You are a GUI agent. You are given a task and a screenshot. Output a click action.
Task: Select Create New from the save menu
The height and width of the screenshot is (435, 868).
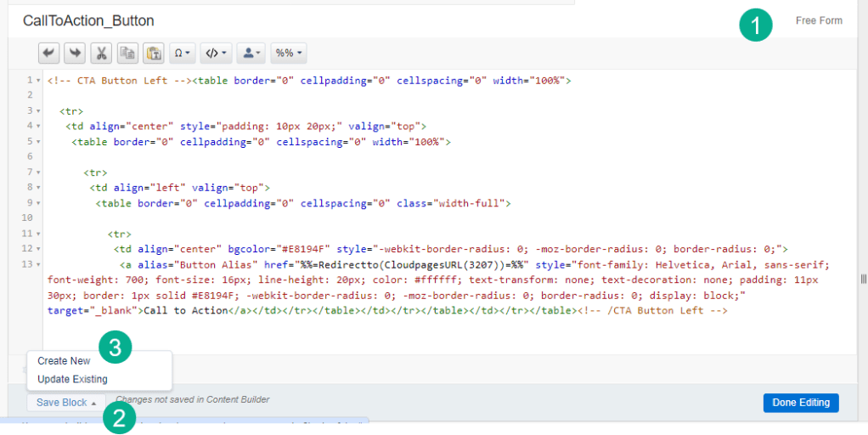[x=64, y=361]
